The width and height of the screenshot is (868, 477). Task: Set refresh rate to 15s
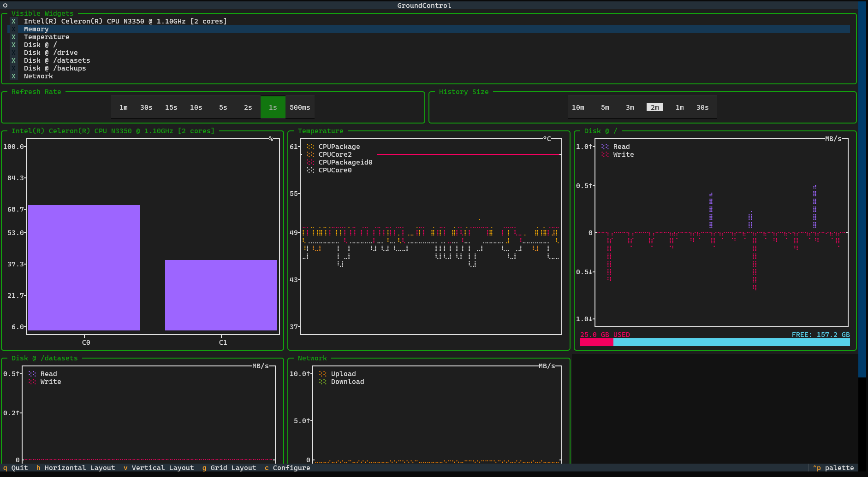[171, 107]
